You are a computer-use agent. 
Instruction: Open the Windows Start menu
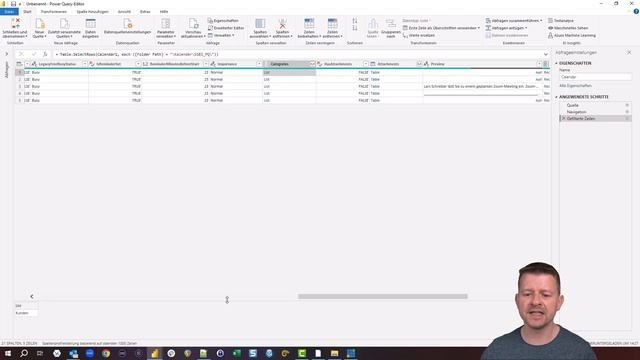tap(7, 353)
